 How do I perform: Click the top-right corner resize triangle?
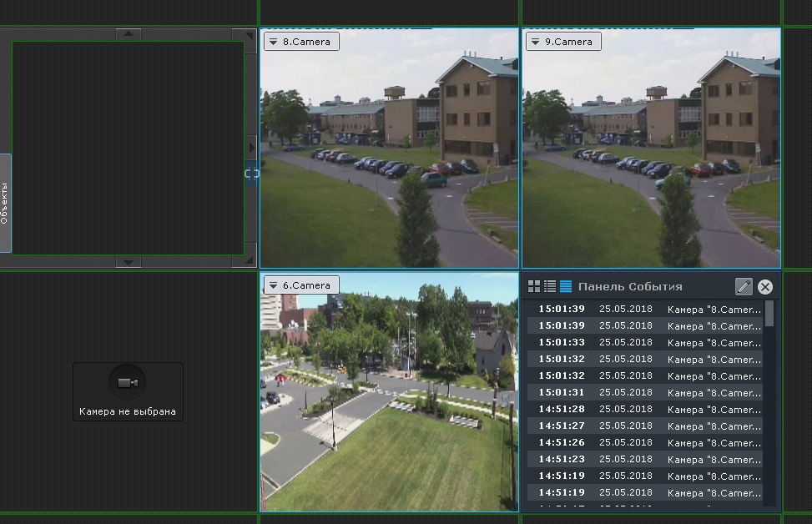tap(248, 36)
